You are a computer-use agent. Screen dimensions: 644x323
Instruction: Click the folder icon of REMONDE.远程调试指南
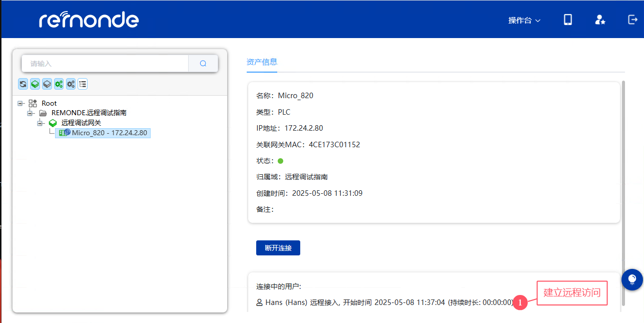point(43,113)
